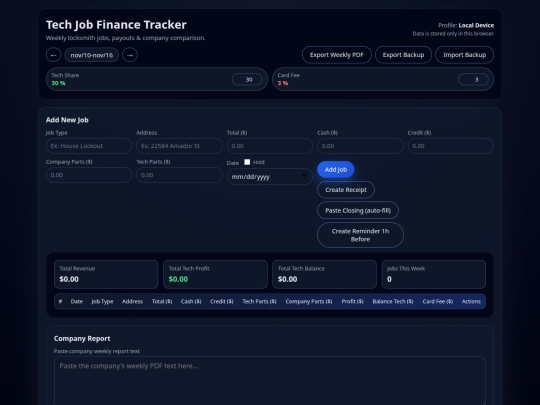Click Add Job button
The width and height of the screenshot is (540, 405).
(336, 169)
